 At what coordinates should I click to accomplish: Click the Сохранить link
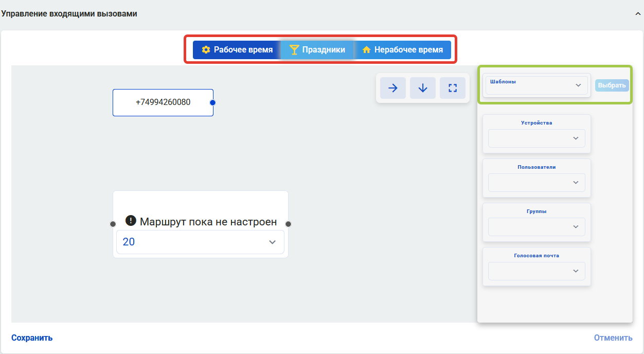(x=32, y=338)
